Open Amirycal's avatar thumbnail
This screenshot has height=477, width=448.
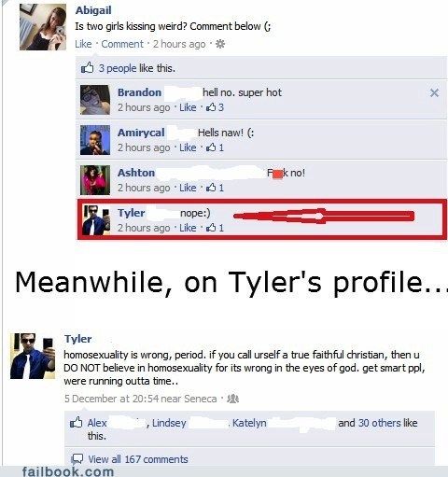coord(95,140)
